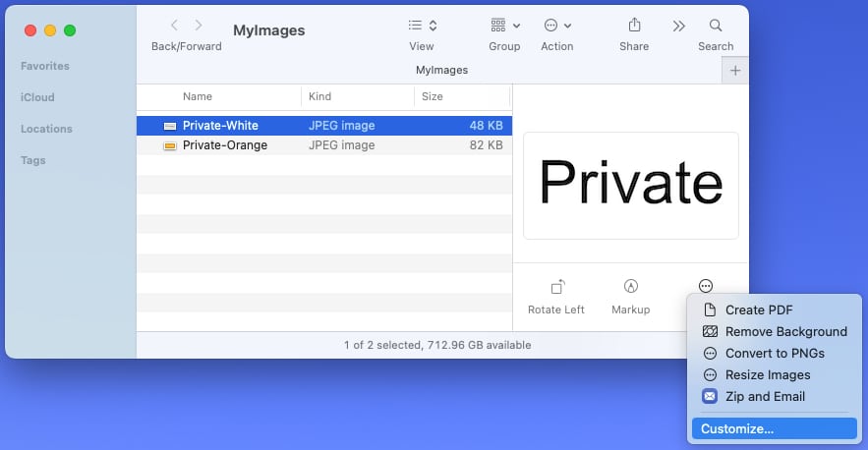Minimize the window with yellow button
Image resolution: width=868 pixels, height=450 pixels.
tap(50, 30)
